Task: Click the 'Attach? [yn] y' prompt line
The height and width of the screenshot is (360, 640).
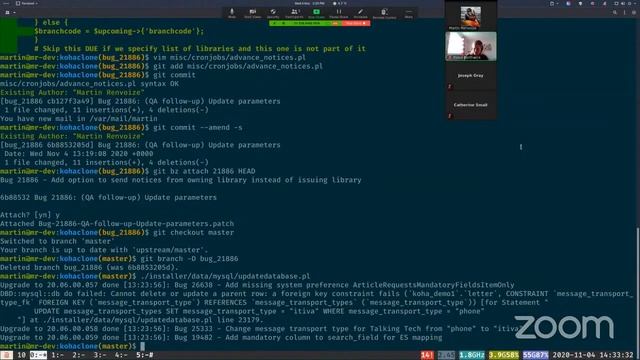Action: tap(30, 215)
